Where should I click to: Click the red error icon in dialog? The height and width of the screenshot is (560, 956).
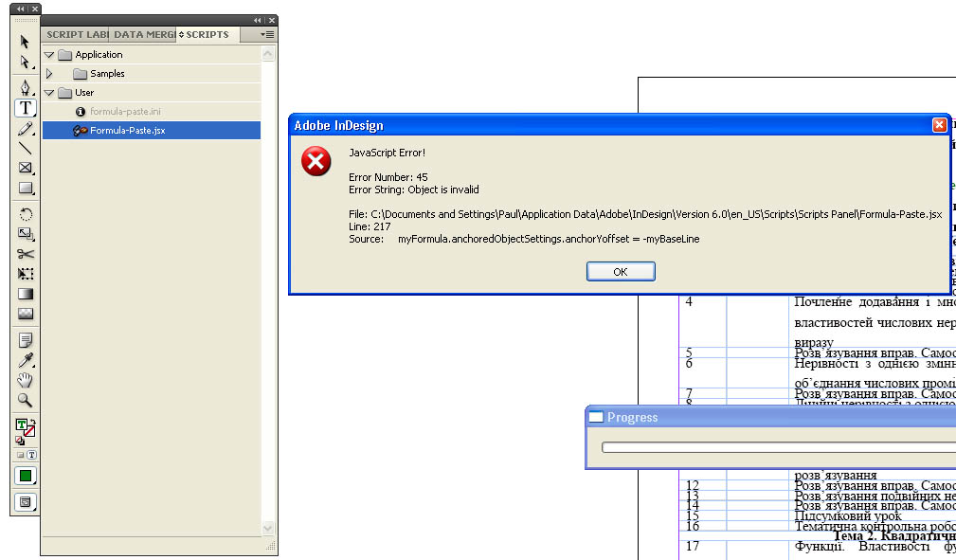(x=316, y=161)
